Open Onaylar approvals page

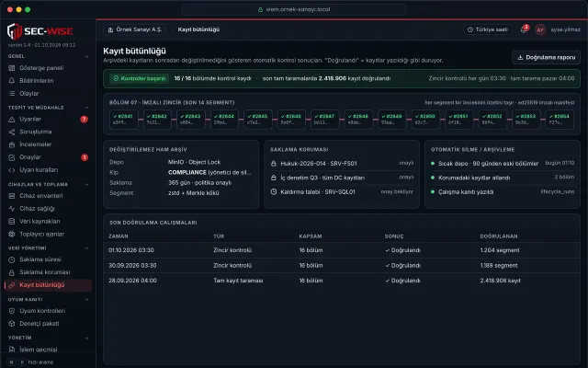click(48, 157)
